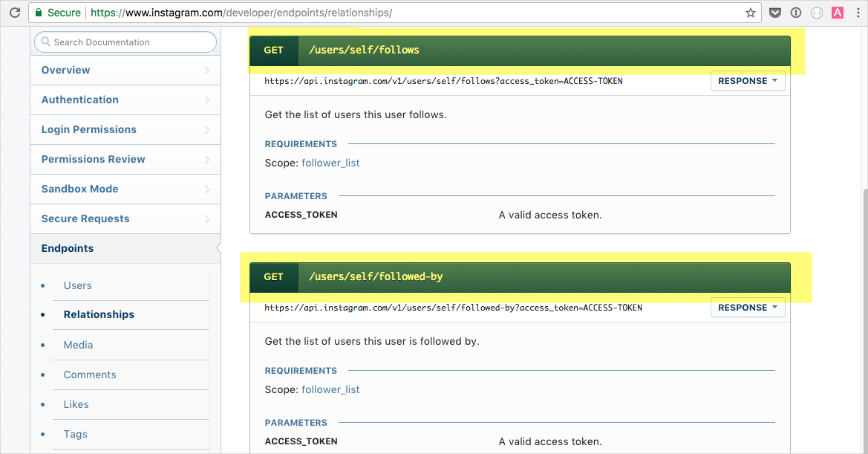Viewport: 868px width, 454px height.
Task: Click the info circle icon near the toolbar
Action: click(795, 12)
